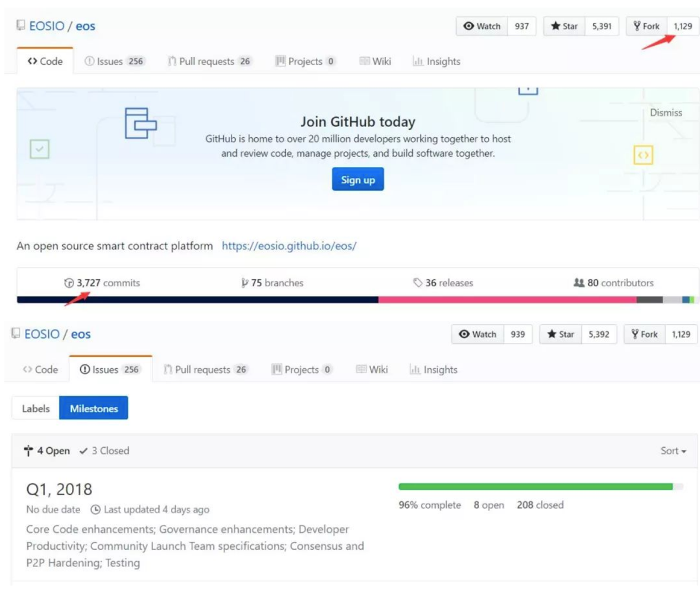Open the 939 watchers count
The width and height of the screenshot is (700, 592).
[x=518, y=334]
